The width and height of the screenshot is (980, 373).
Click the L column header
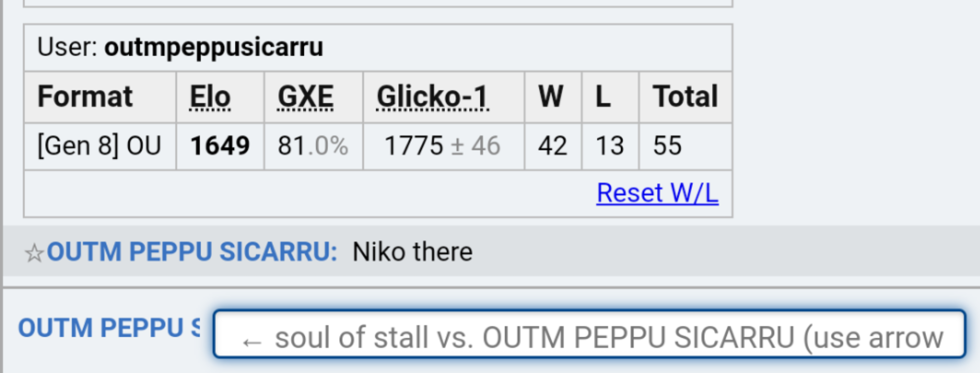coord(603,97)
